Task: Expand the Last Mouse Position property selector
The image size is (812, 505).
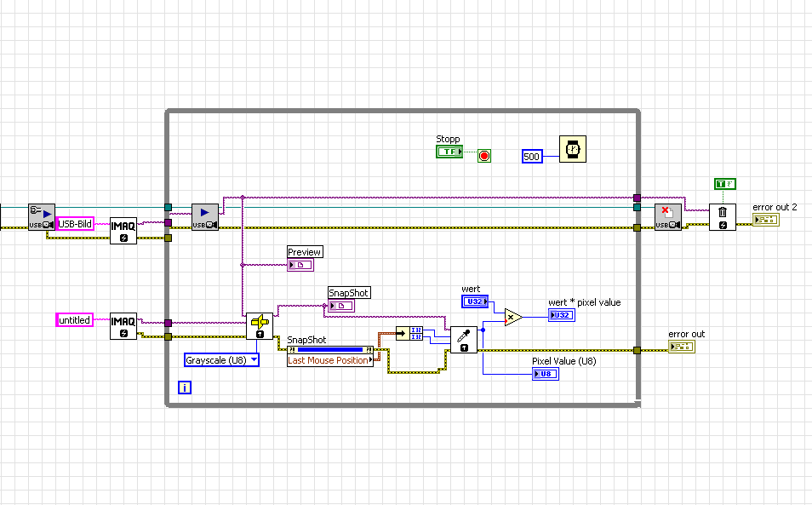Action: (x=330, y=360)
